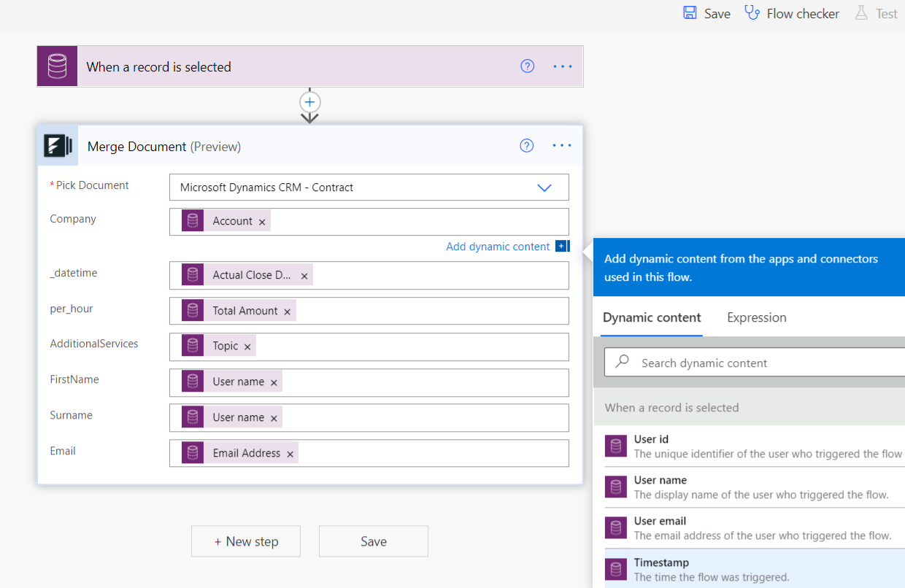Click the Add dynamic content link
Viewport: 905px width, 588px height.
pos(498,247)
